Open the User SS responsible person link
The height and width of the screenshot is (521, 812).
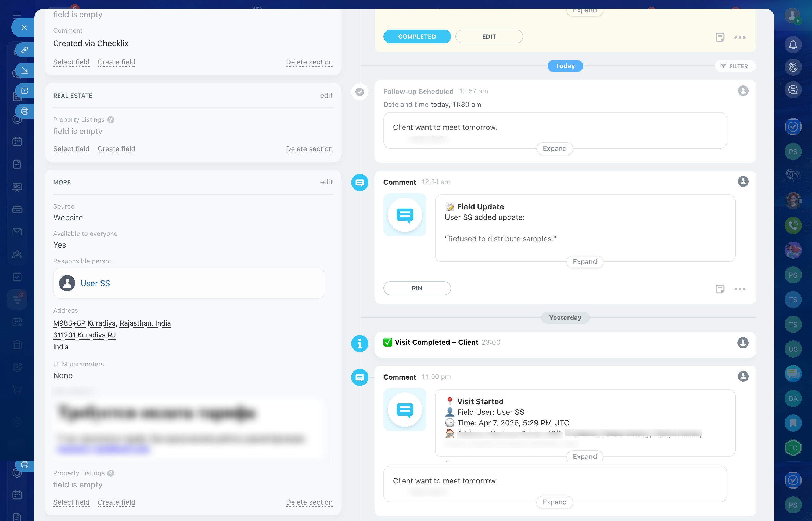[x=95, y=283]
